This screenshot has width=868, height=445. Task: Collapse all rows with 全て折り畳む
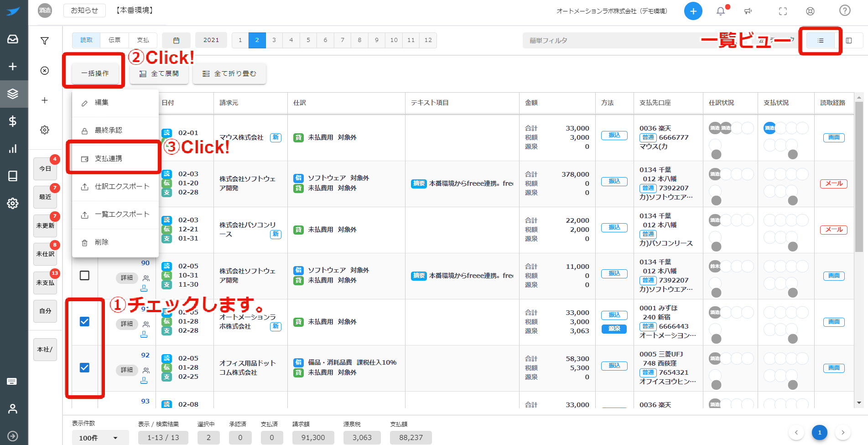click(229, 73)
